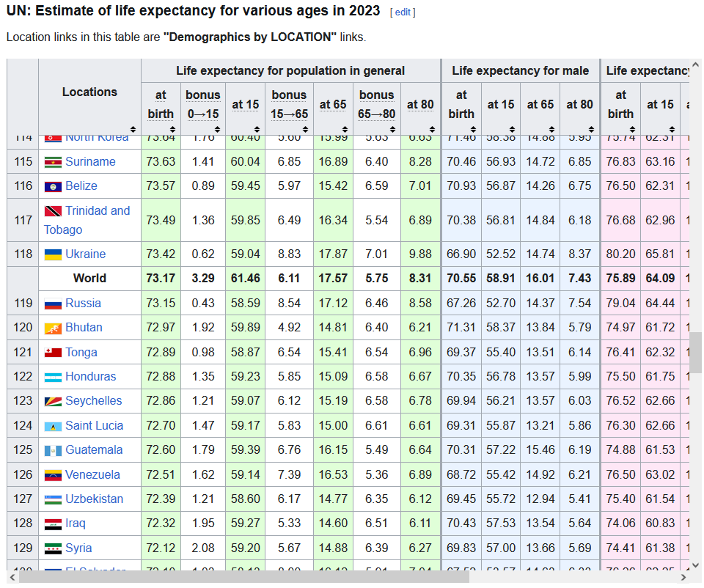Open Tonga demographics link
The width and height of the screenshot is (704, 588).
[81, 353]
